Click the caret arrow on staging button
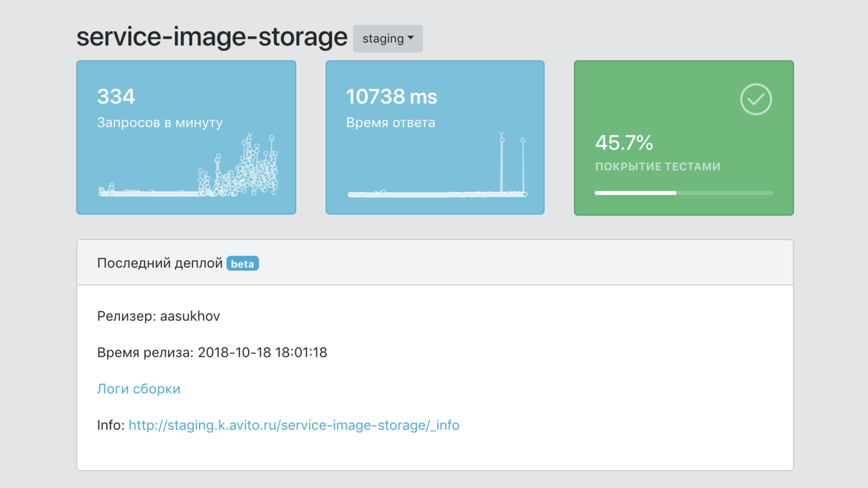868x488 pixels. [411, 38]
